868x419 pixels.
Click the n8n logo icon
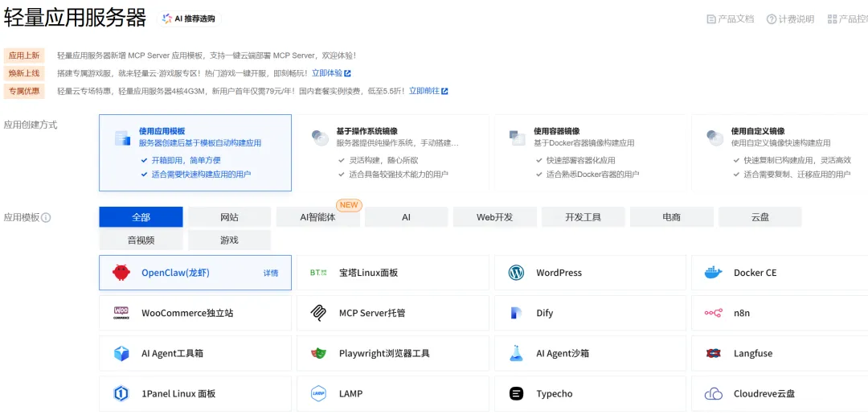pyautogui.click(x=714, y=313)
